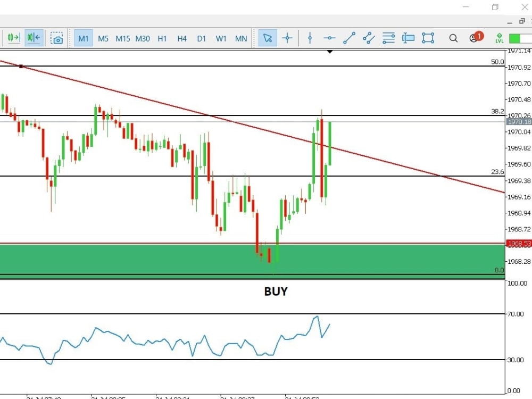532x399 pixels.
Task: Click the LVL signal icon
Action: [500, 38]
